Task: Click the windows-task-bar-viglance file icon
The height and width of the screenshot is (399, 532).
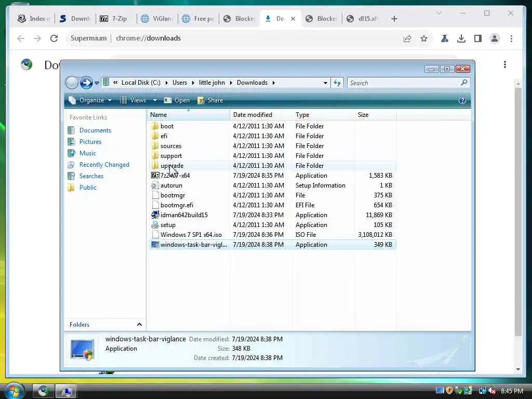Action: point(155,245)
